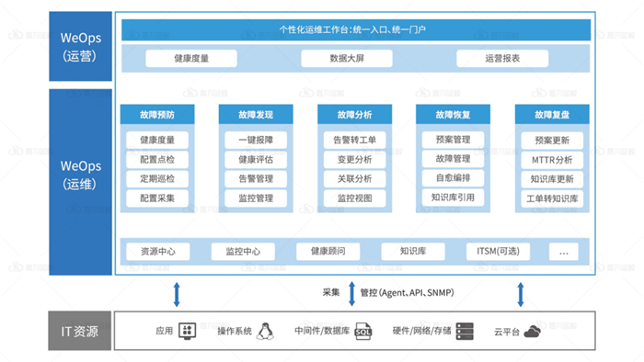Select the 故障恢复 column header
The height and width of the screenshot is (362, 644).
click(x=453, y=114)
